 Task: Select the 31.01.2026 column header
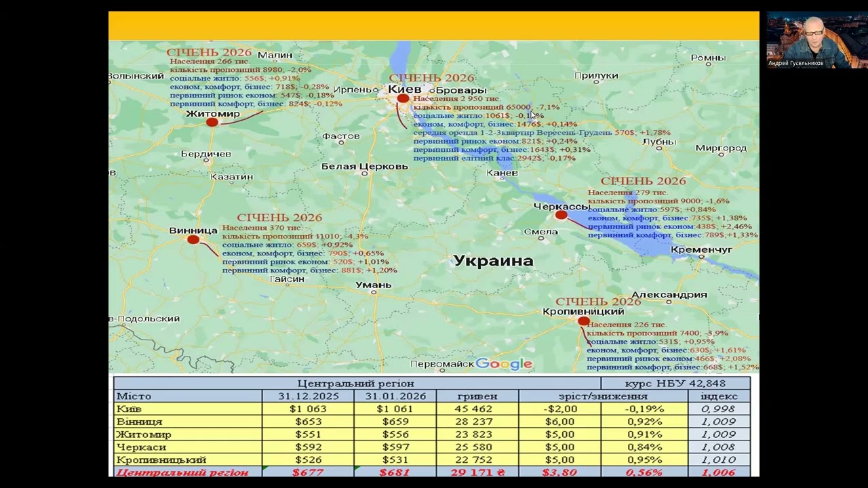(395, 396)
